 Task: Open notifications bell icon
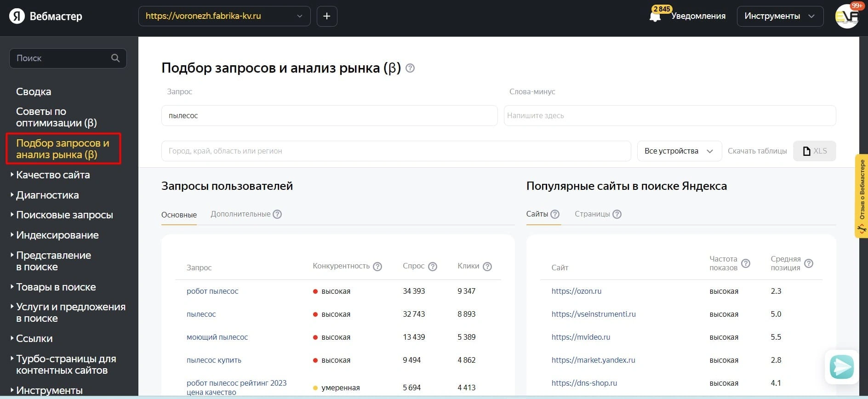[655, 17]
